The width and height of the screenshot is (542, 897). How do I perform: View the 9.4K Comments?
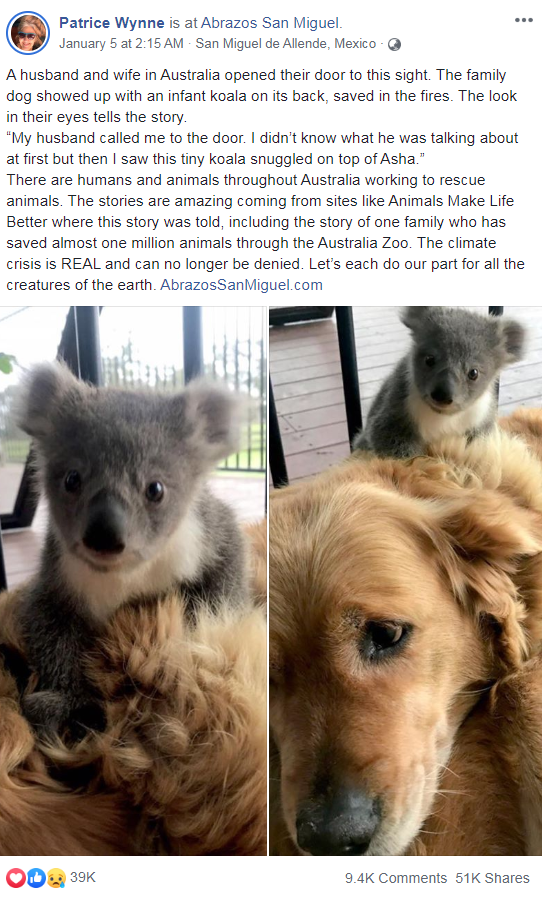(395, 878)
